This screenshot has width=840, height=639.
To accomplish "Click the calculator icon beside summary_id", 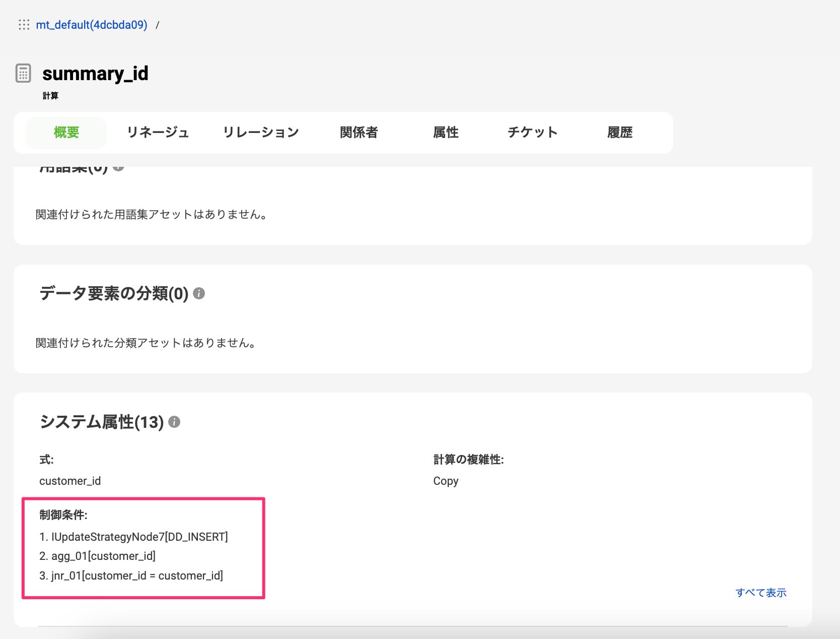I will pyautogui.click(x=23, y=73).
